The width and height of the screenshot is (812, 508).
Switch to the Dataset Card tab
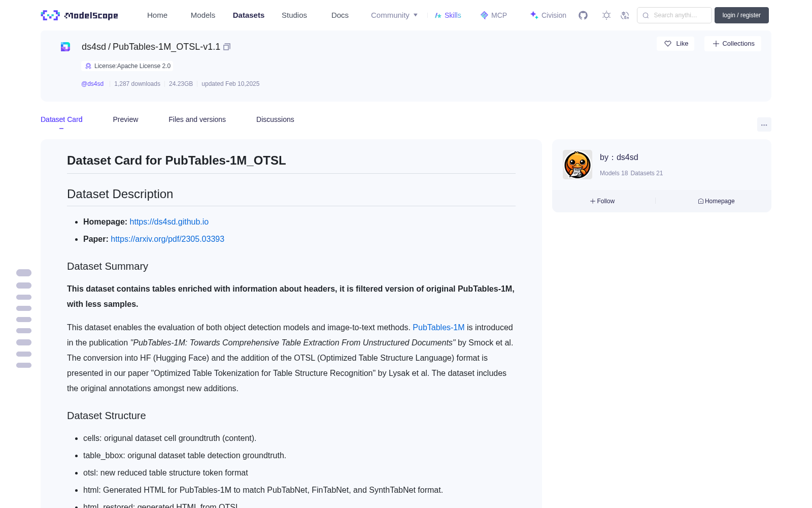click(x=61, y=119)
